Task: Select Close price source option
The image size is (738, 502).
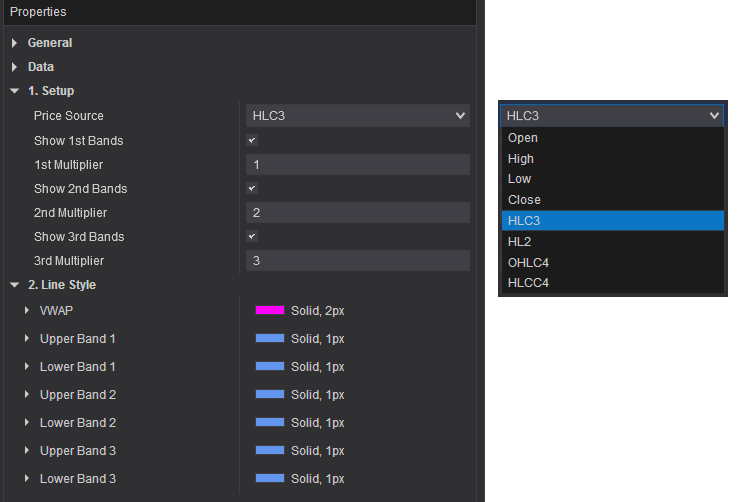Action: 524,200
